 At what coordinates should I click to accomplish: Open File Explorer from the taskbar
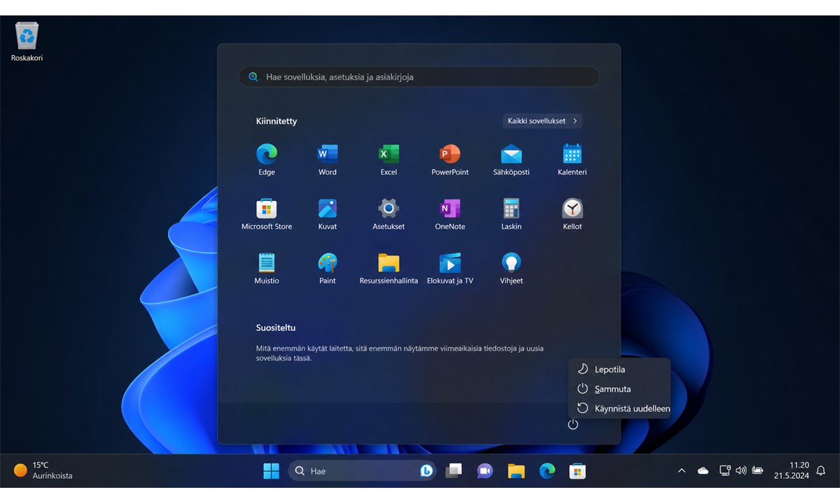[x=516, y=471]
